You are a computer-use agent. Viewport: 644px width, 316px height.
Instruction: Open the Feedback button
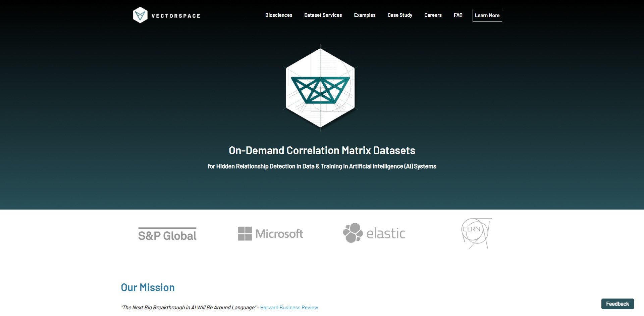tap(617, 304)
